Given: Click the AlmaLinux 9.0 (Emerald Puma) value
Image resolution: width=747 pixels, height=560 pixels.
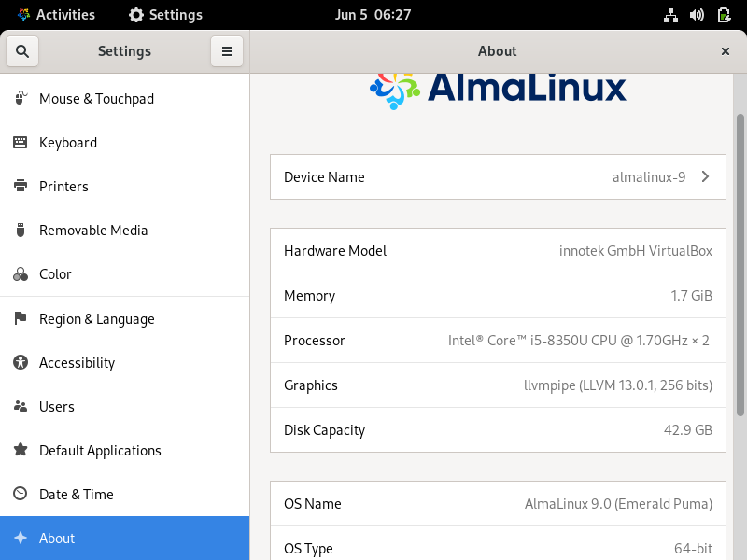Looking at the screenshot, I should [618, 504].
